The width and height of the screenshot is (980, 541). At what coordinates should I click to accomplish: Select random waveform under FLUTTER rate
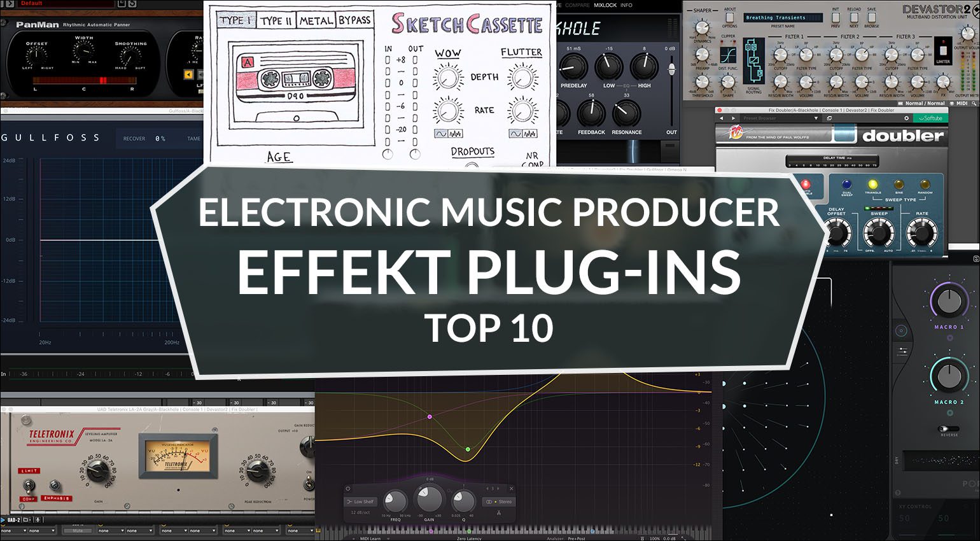531,134
